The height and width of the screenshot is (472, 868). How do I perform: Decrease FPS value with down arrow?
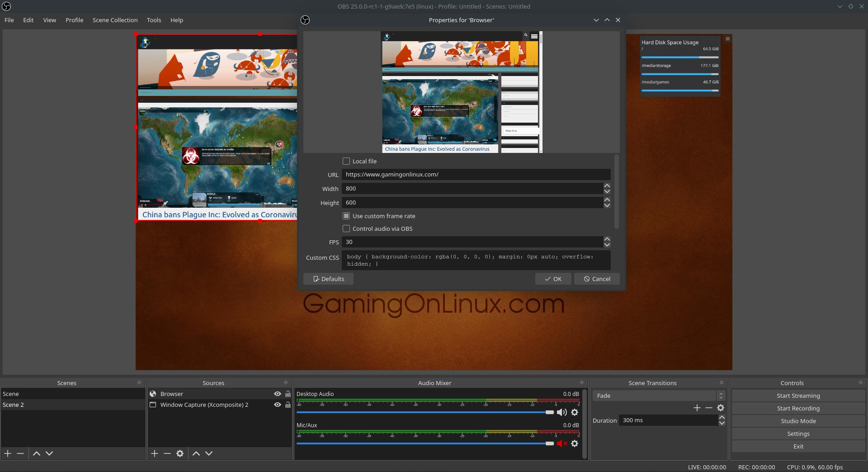[x=607, y=245]
